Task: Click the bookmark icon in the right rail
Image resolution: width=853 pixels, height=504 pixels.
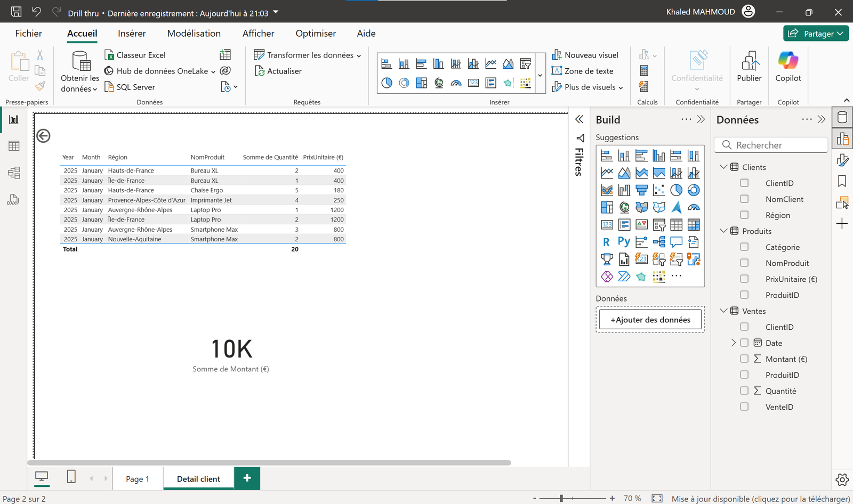Action: 842,181
